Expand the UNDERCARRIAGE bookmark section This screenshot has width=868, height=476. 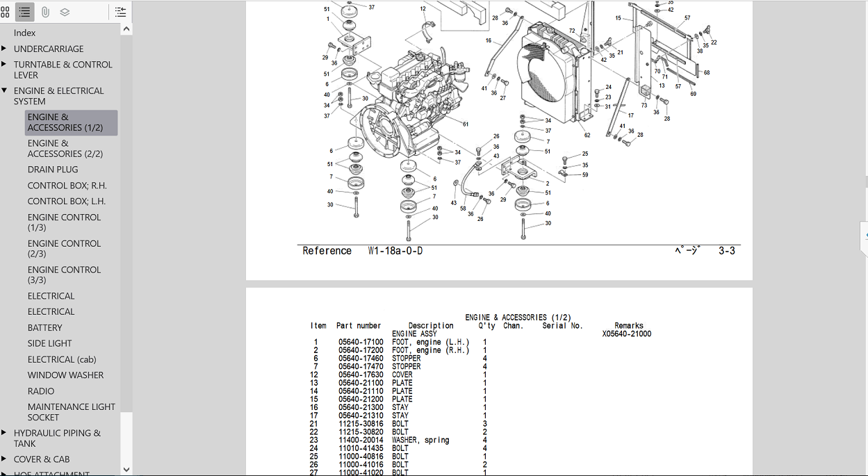pos(4,49)
